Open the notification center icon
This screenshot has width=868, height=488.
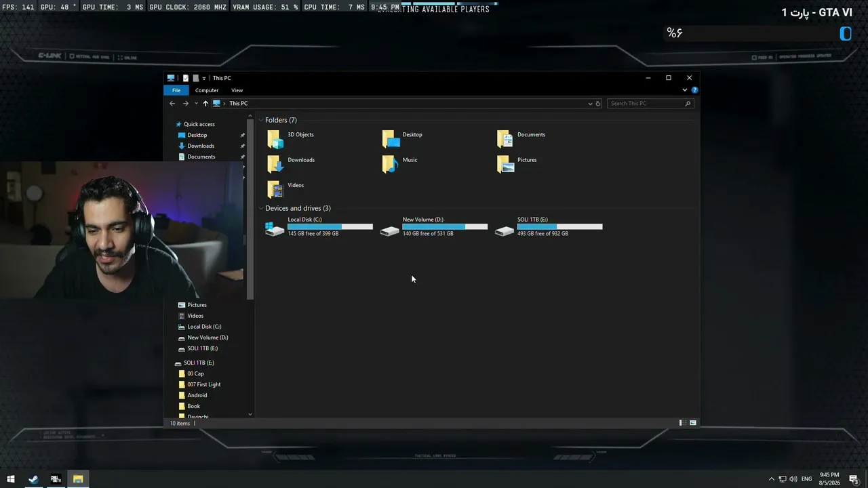(854, 479)
